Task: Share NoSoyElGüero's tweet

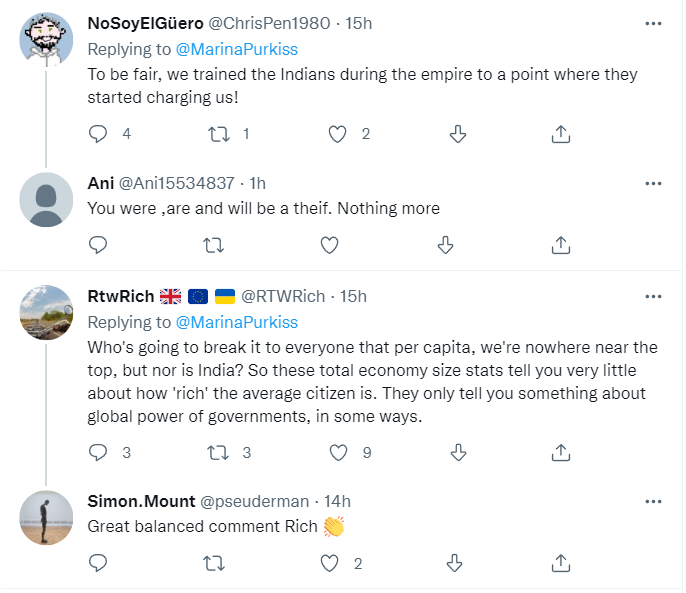Action: click(561, 134)
